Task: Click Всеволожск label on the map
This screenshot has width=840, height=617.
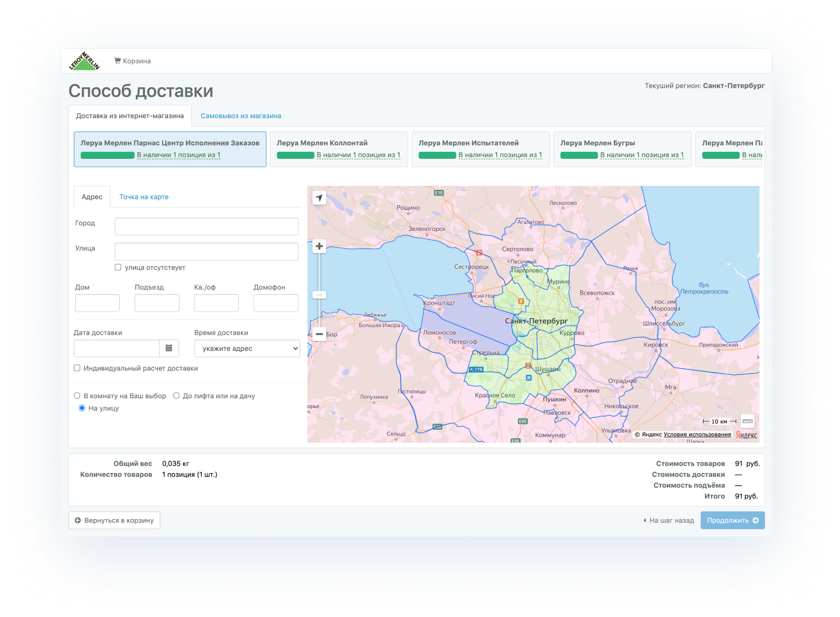Action: click(597, 293)
